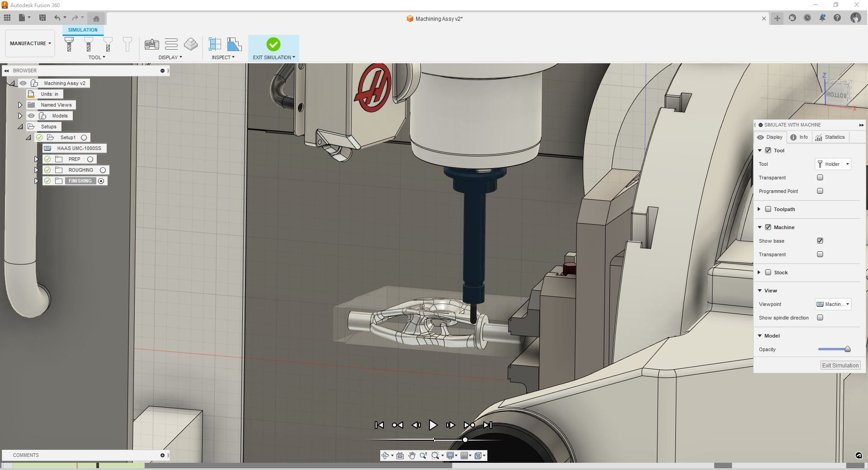Enable Show spindle direction checkbox
Image resolution: width=868 pixels, height=470 pixels.
820,318
